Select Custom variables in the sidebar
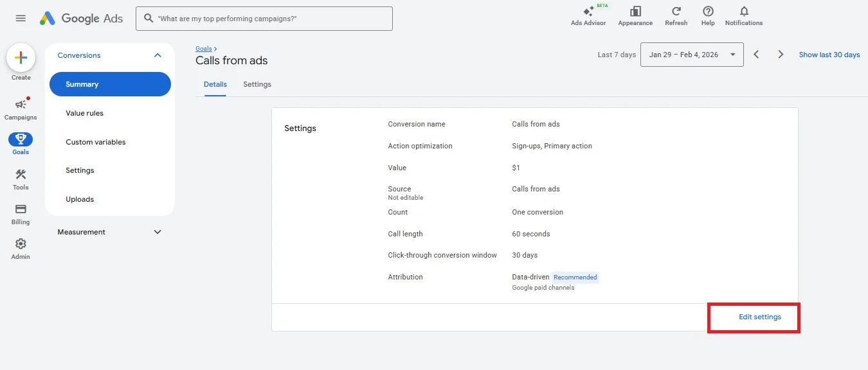Screen dimensions: 868x370 [95, 141]
